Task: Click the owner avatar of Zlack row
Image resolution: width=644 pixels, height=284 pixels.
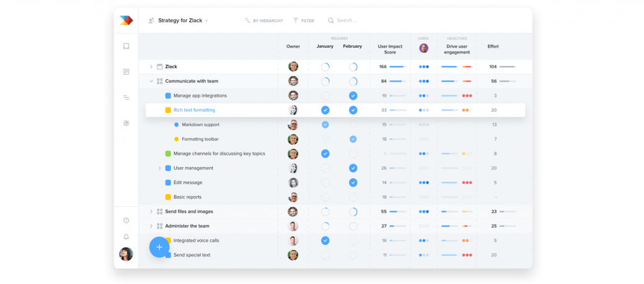Action: tap(293, 67)
